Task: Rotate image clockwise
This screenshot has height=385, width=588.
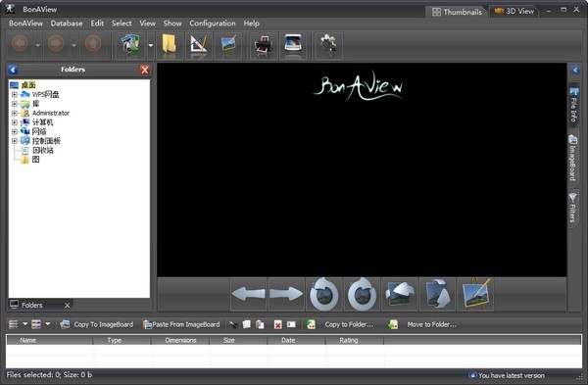Action: (362, 294)
